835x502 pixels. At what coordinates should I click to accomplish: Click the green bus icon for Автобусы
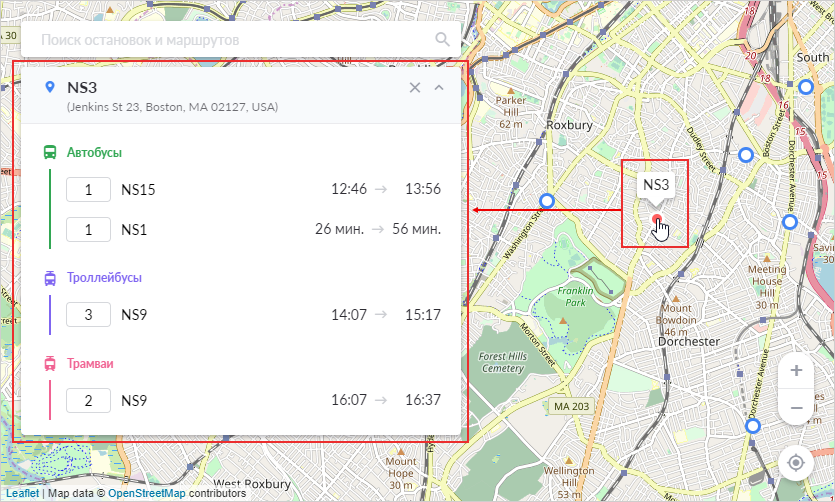click(50, 153)
